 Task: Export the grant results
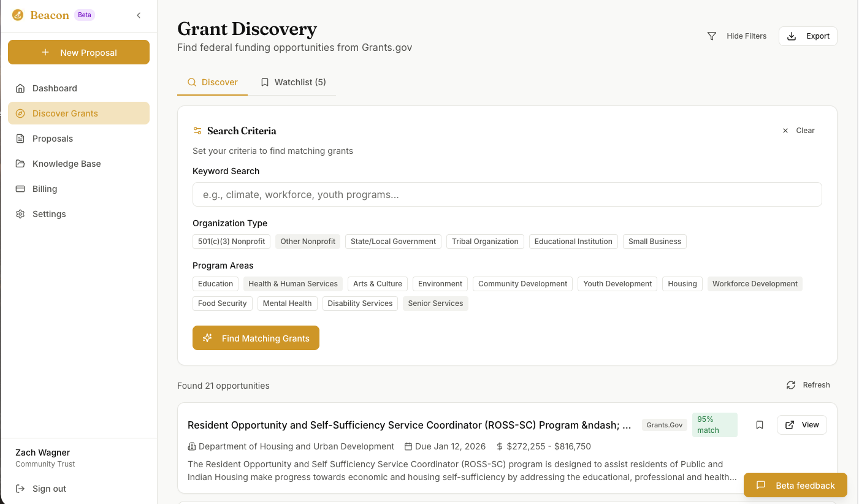807,36
